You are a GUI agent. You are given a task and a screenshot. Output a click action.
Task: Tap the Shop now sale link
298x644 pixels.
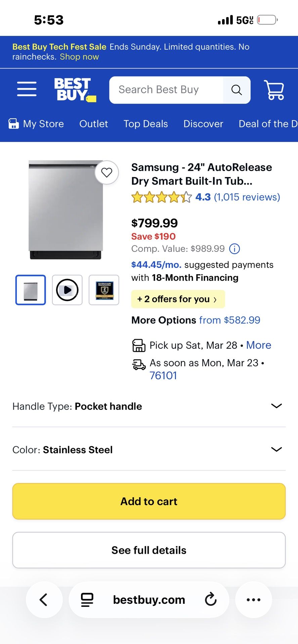point(79,57)
